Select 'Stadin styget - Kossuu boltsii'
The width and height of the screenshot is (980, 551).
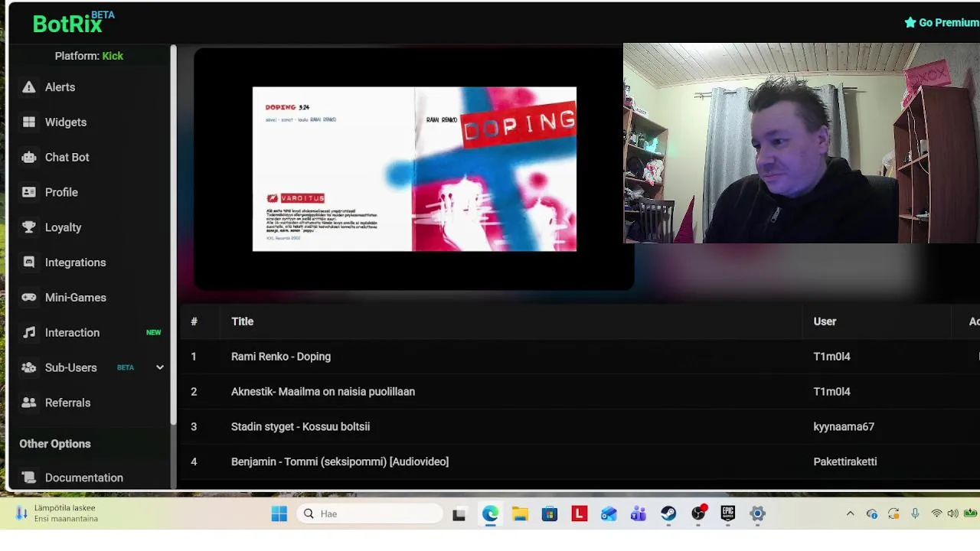pyautogui.click(x=300, y=427)
